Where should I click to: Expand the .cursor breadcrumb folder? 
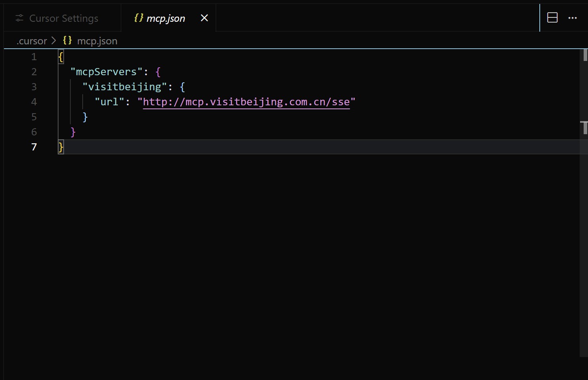(x=32, y=41)
